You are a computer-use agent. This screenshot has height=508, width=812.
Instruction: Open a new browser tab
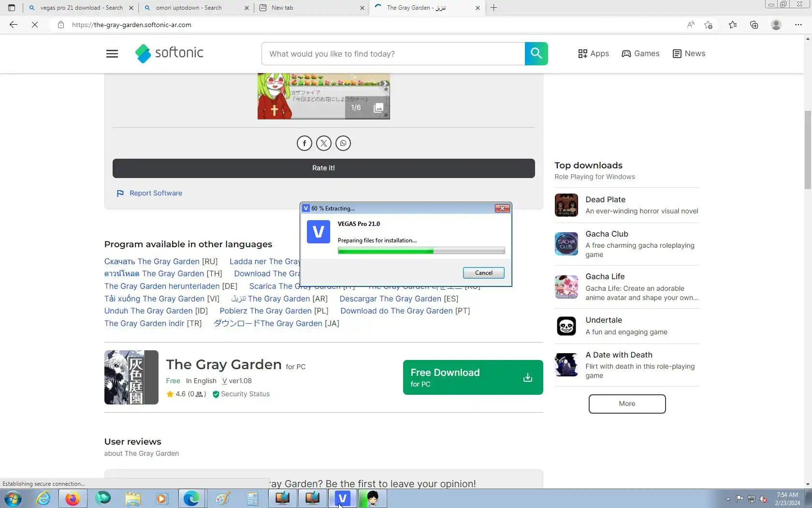(x=493, y=8)
